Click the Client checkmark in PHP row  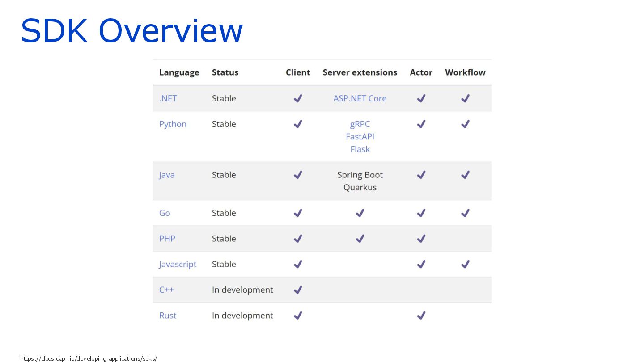[298, 239]
